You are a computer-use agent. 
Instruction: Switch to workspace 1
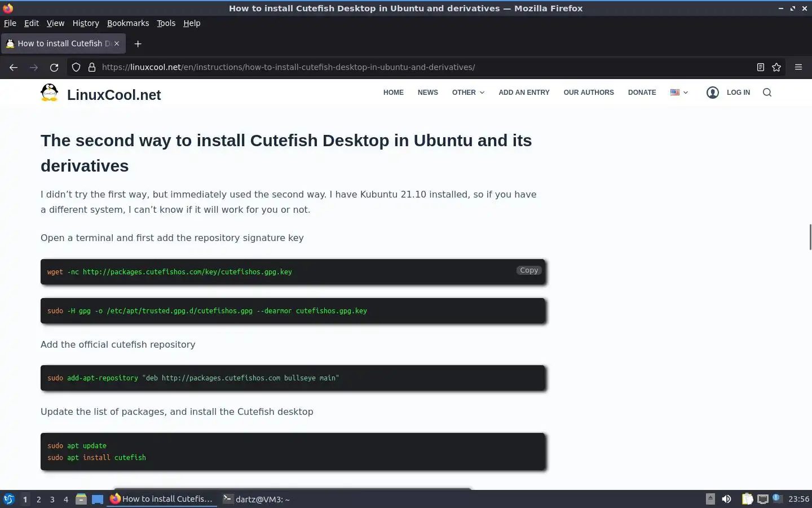click(x=25, y=500)
